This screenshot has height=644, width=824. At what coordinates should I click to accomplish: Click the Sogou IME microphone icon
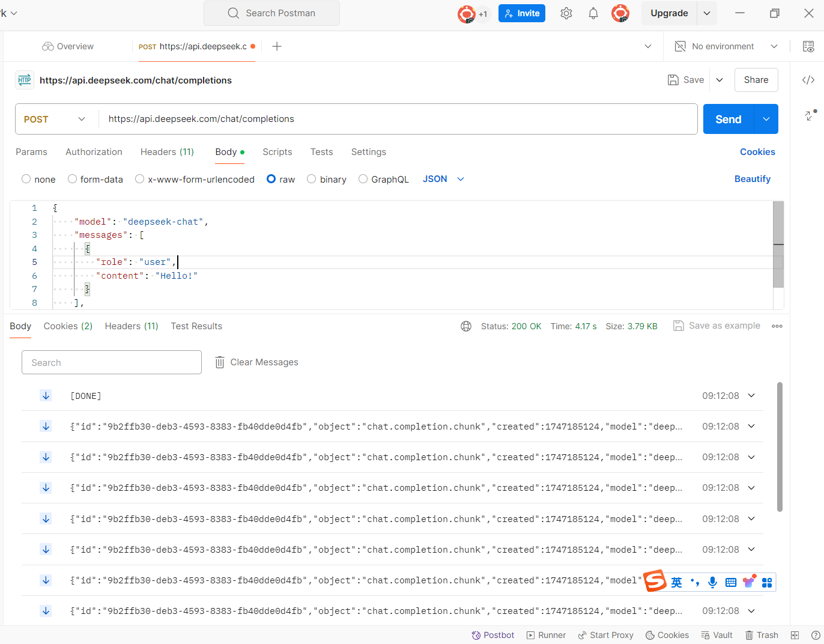(x=712, y=582)
